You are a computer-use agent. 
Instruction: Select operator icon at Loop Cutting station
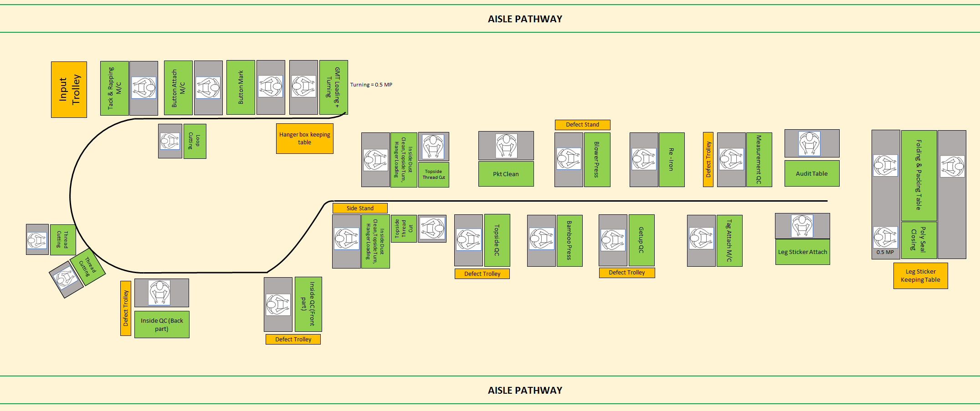[x=170, y=141]
